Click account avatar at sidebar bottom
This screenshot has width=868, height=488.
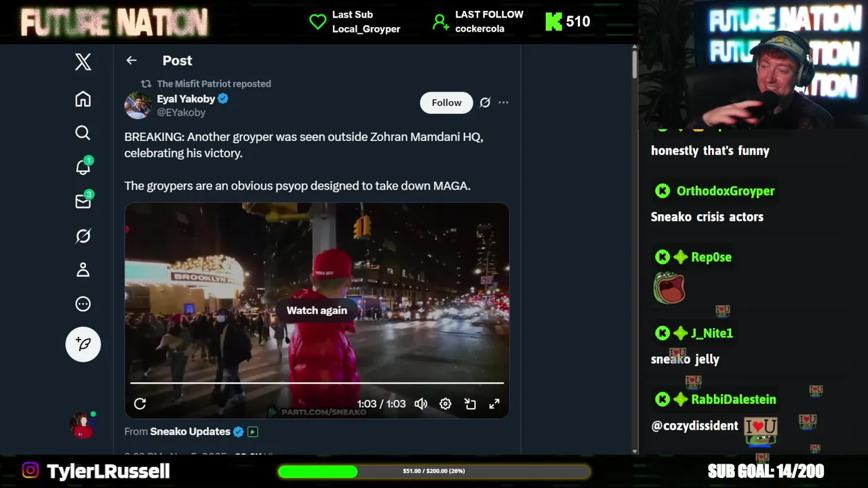click(x=83, y=425)
